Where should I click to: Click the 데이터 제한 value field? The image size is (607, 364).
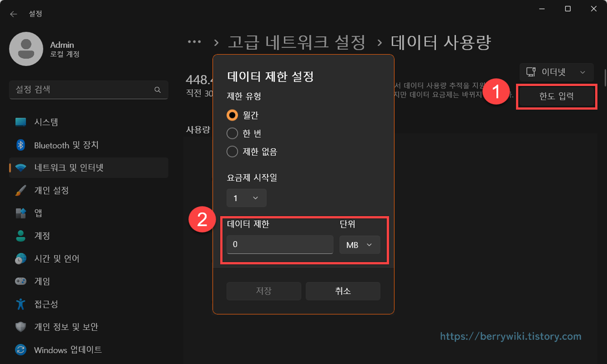(280, 244)
